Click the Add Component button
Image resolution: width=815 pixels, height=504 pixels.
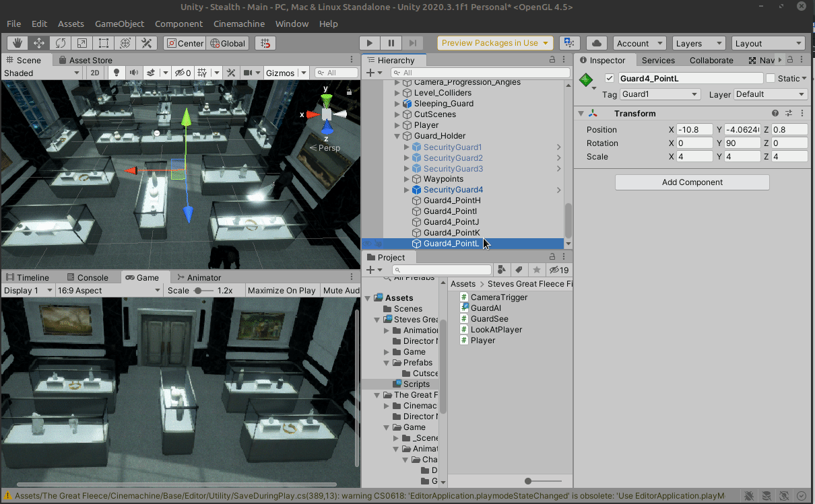[692, 182]
